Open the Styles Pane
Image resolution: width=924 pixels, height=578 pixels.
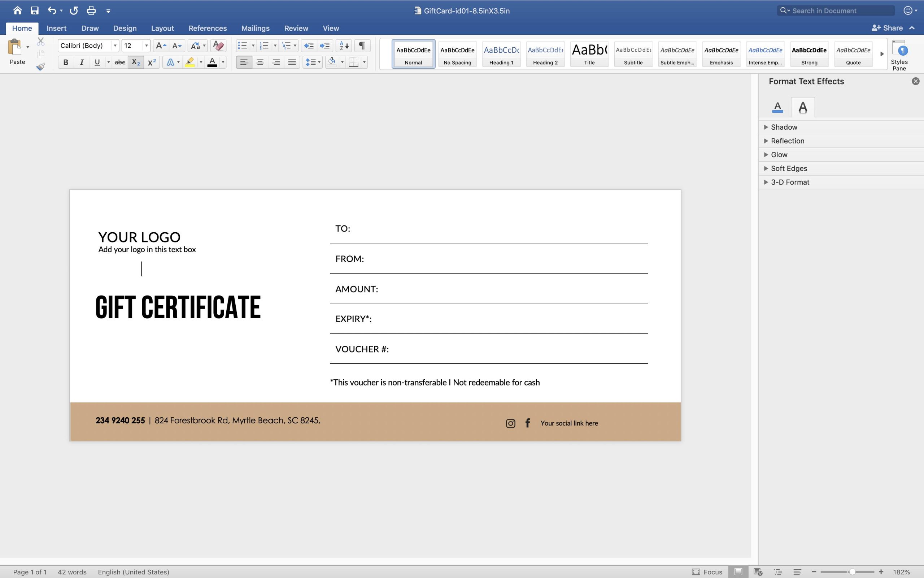tap(899, 55)
